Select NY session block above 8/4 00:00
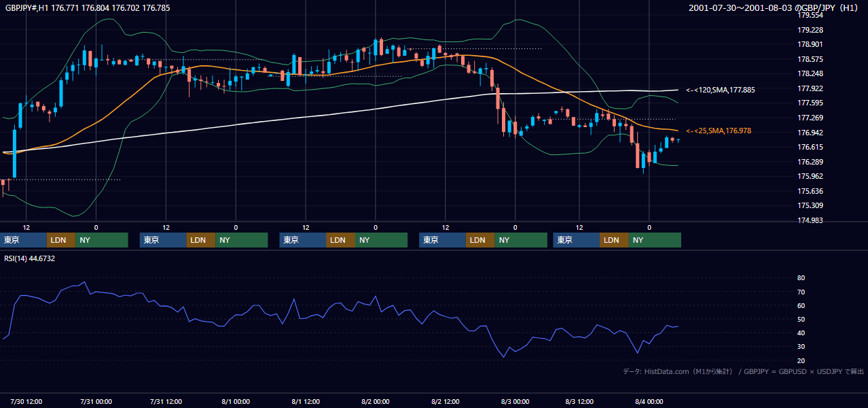Viewport: 868px width, 408px height. (x=655, y=240)
